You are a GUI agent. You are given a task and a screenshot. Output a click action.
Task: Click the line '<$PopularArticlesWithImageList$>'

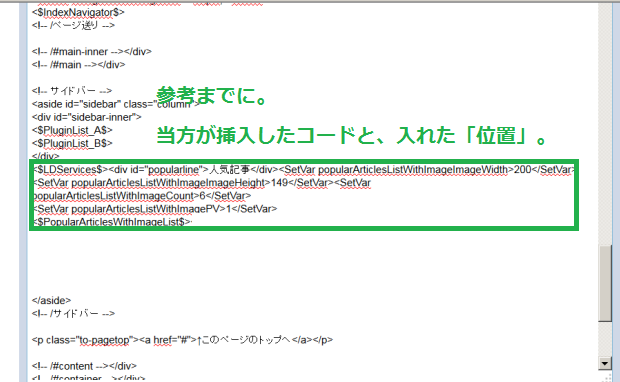pyautogui.click(x=112, y=221)
